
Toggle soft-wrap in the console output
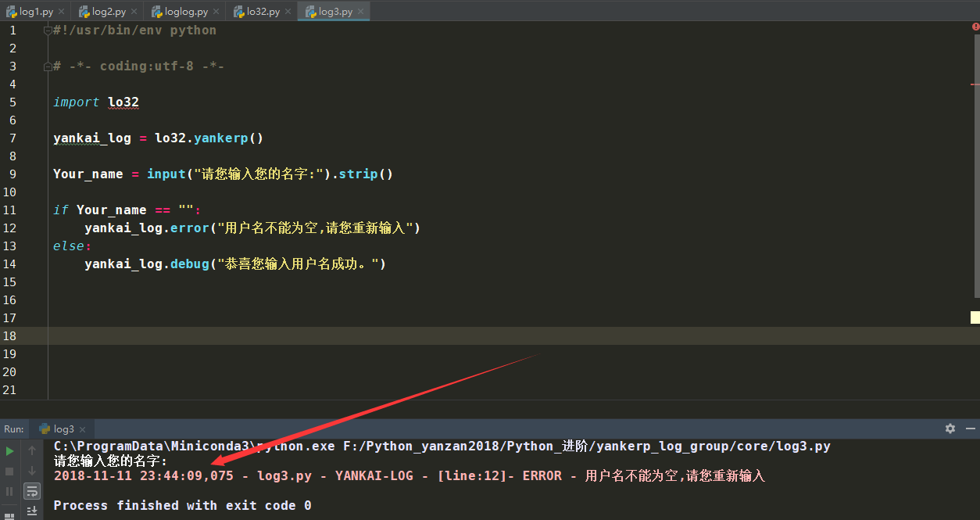31,490
